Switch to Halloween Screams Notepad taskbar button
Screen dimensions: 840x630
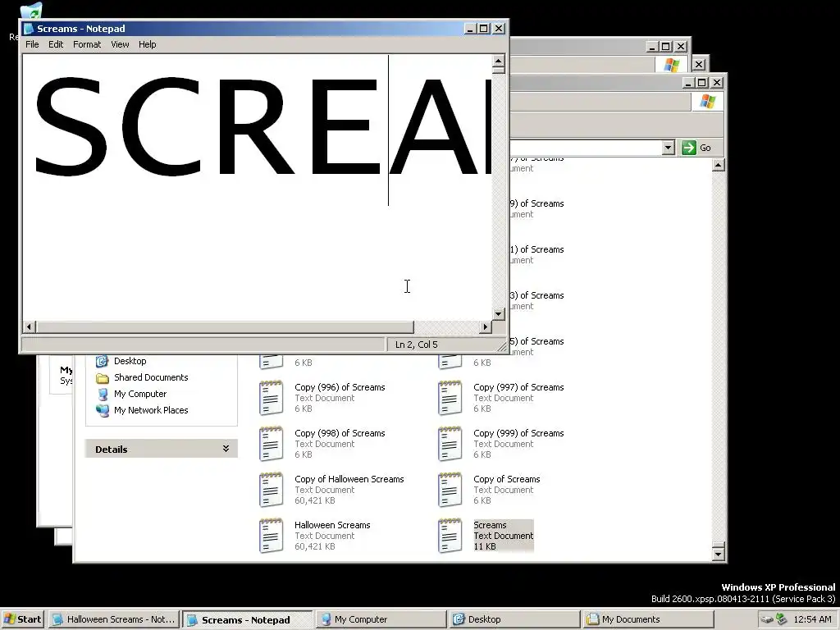click(x=113, y=620)
